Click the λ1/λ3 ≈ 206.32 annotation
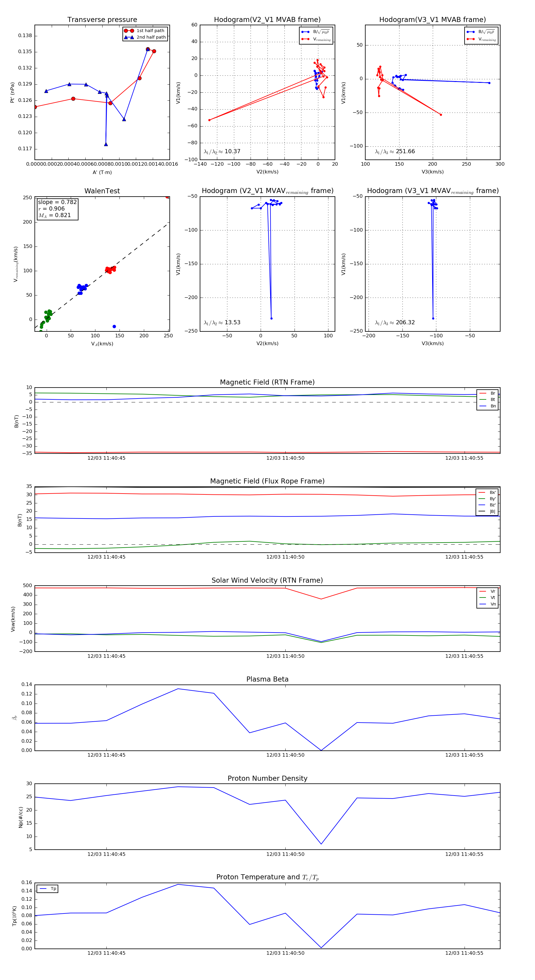Screen dimensions: 535x980 395,323
